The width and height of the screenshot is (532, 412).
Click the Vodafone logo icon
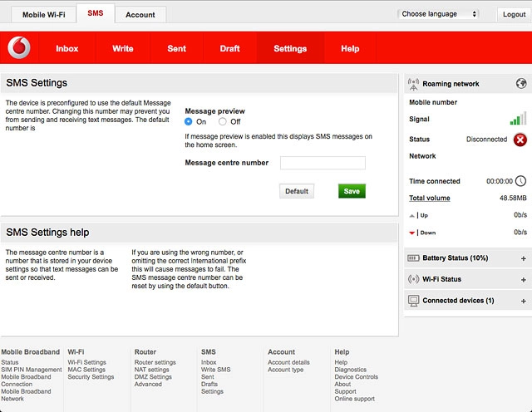point(19,49)
